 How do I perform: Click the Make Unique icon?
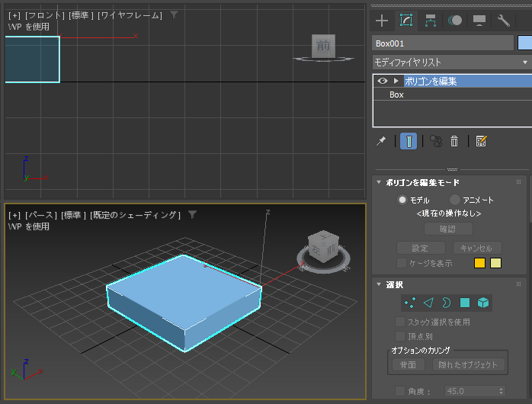pyautogui.click(x=436, y=141)
